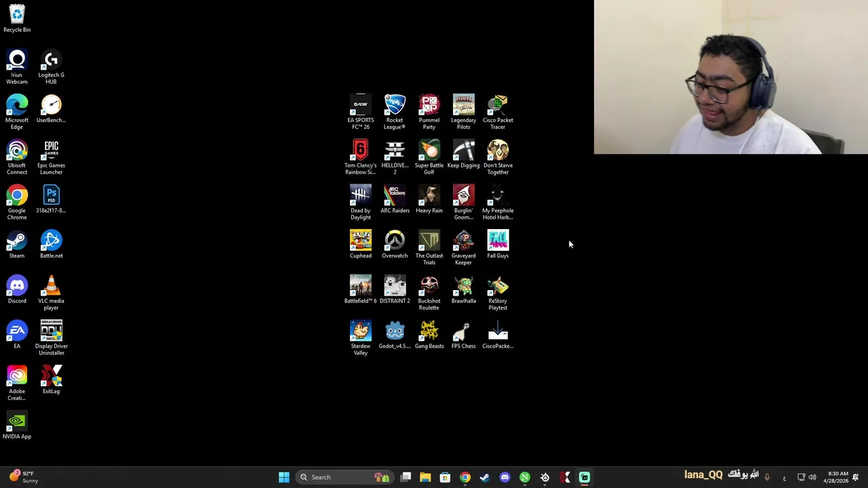
Task: Select the Legendary Pilots game icon
Action: pyautogui.click(x=463, y=112)
